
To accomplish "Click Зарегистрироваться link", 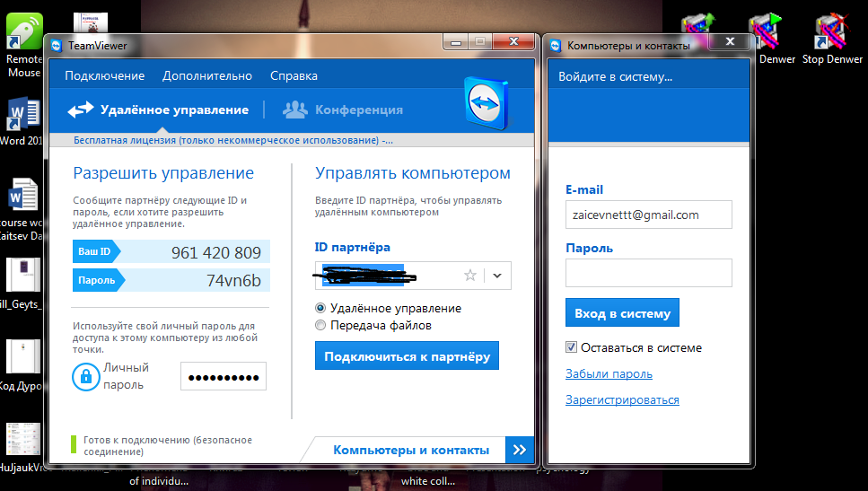I will tap(622, 399).
